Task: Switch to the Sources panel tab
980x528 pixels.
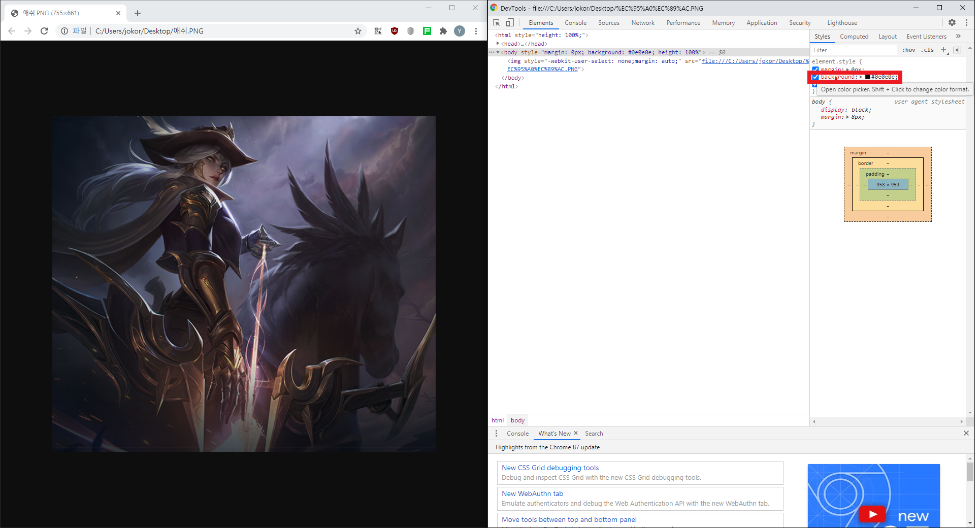Action: click(x=609, y=23)
